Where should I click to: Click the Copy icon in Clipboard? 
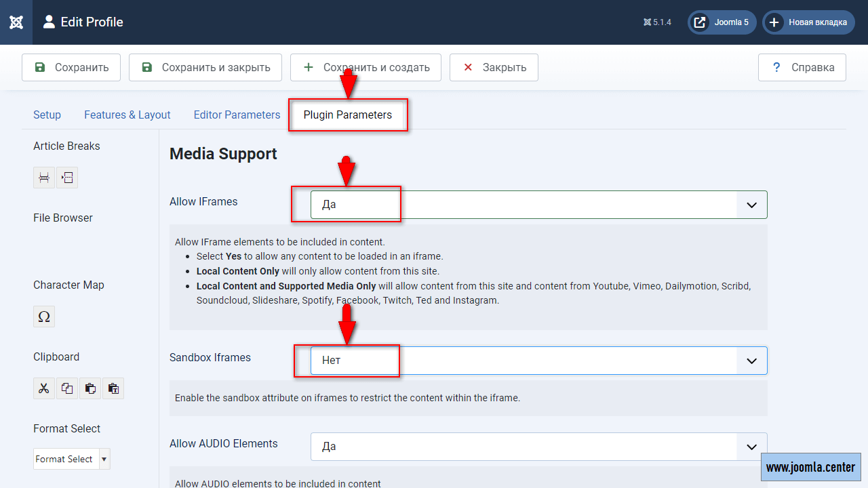(x=67, y=388)
